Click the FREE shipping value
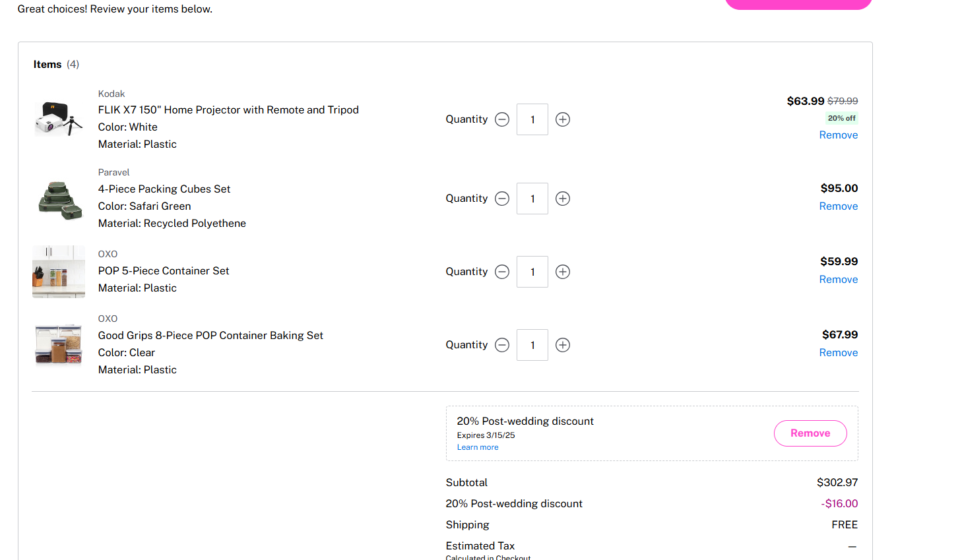 coord(845,525)
